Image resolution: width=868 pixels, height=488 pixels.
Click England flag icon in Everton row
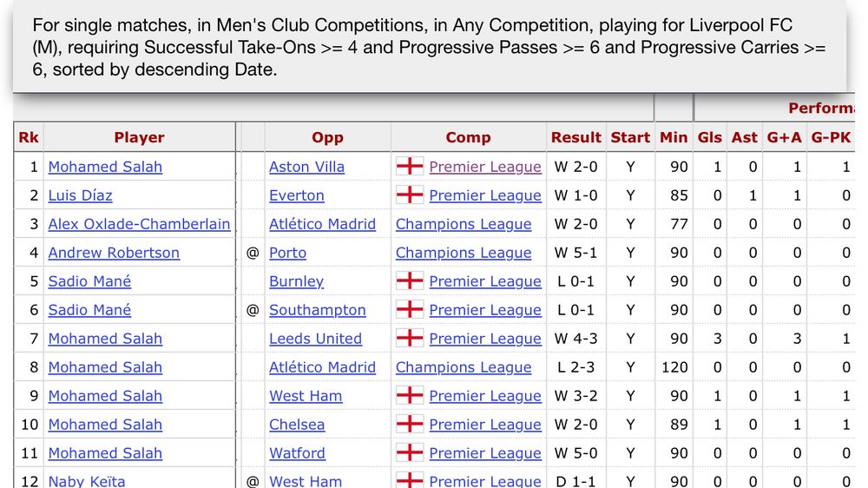[x=410, y=195]
